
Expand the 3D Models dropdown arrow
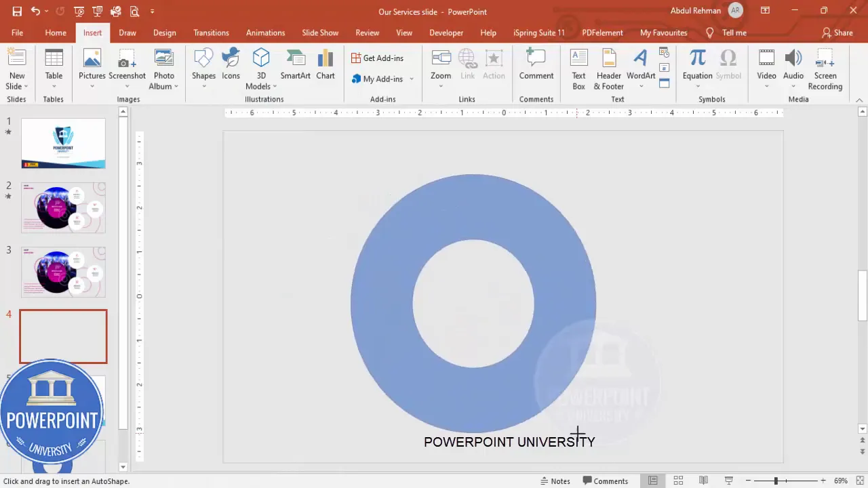click(275, 87)
